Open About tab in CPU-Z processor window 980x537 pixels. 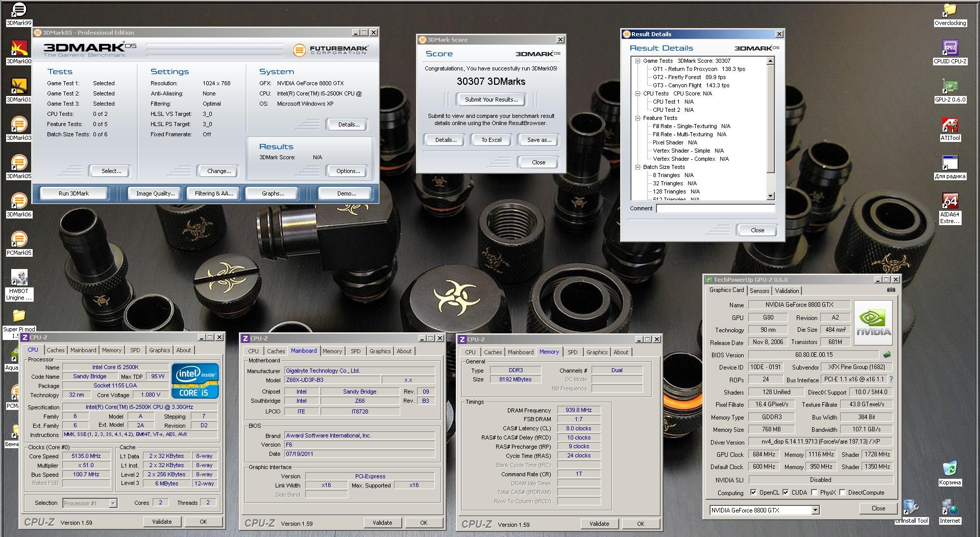(x=184, y=350)
